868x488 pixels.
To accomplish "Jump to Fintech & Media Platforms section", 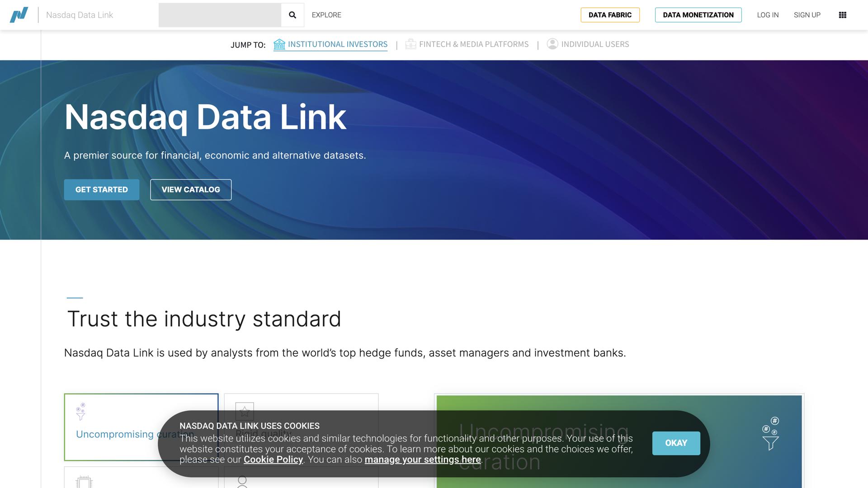I will point(473,44).
